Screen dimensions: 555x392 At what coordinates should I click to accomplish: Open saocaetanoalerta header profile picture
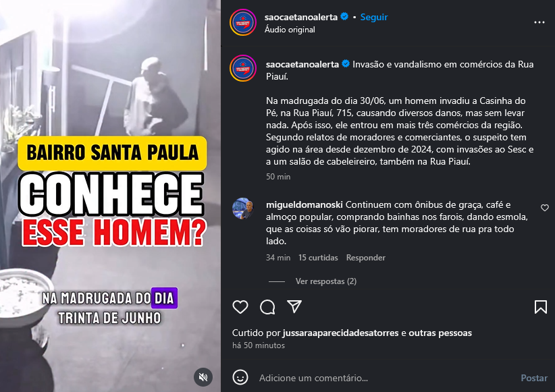[243, 22]
